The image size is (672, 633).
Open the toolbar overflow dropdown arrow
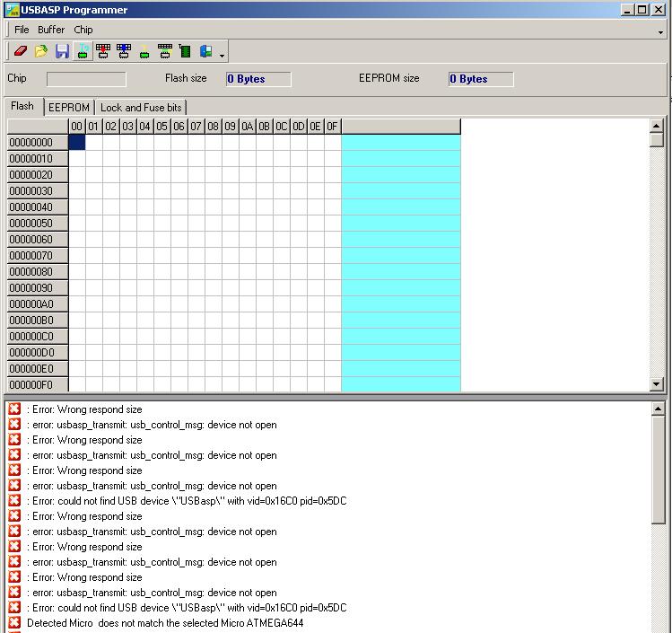click(222, 56)
